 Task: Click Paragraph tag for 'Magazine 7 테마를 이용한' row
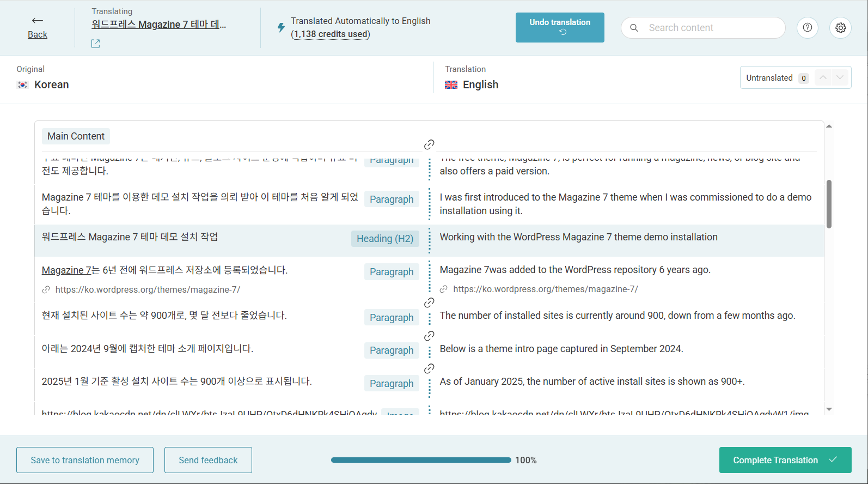pyautogui.click(x=392, y=199)
